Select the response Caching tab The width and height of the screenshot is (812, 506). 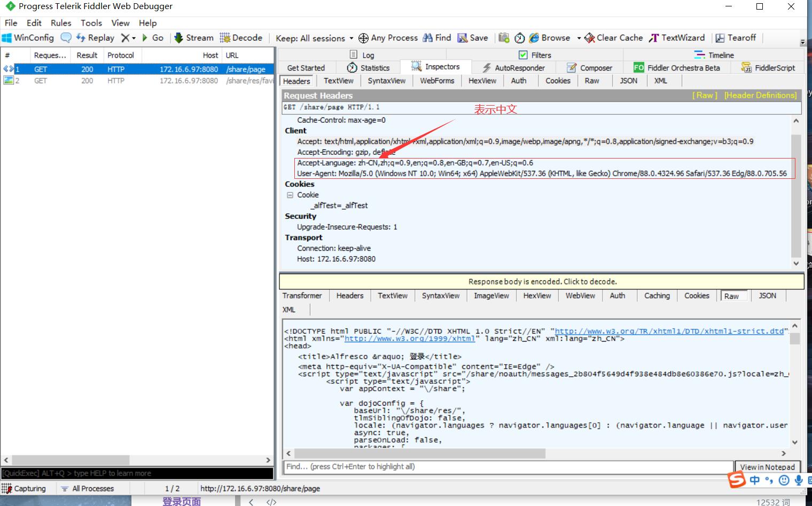coord(657,296)
